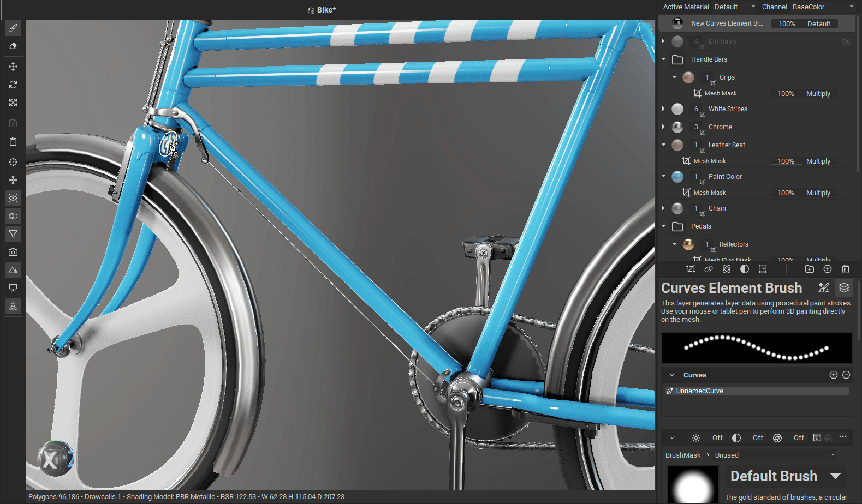This screenshot has width=862, height=504.
Task: Choose the Move tool with four arrows
Action: tap(13, 67)
